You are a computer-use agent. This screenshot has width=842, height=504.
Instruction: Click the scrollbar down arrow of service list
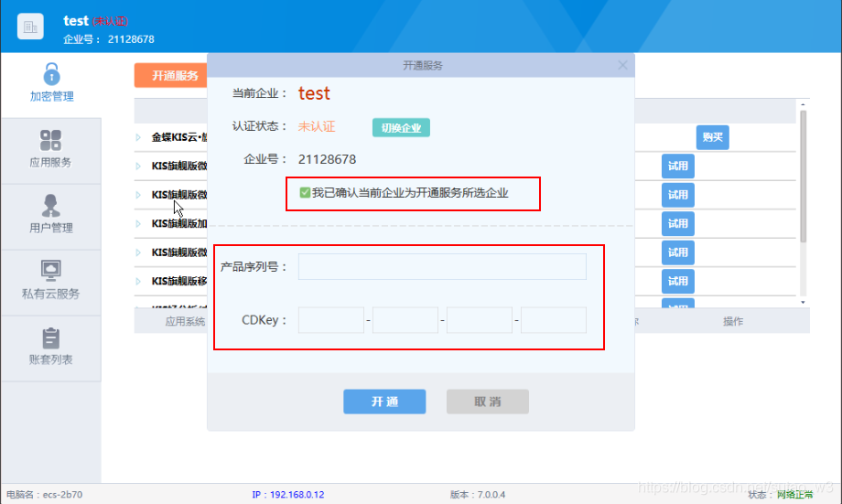point(804,303)
